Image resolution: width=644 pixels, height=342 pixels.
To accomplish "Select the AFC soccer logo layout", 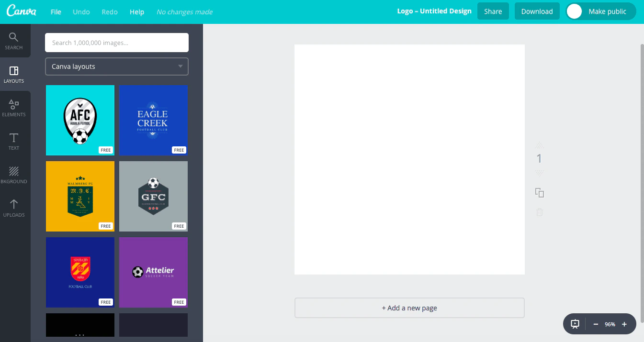I will coord(80,120).
